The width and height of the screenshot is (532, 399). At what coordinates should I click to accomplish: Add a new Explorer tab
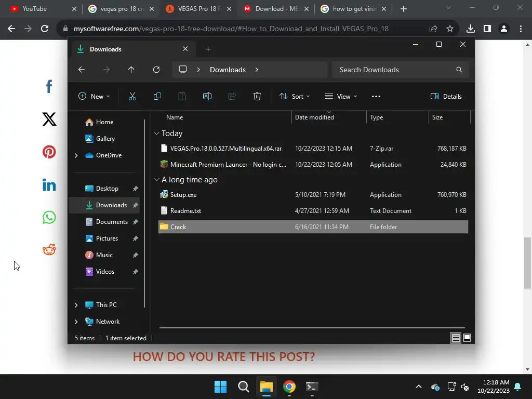pos(208,49)
